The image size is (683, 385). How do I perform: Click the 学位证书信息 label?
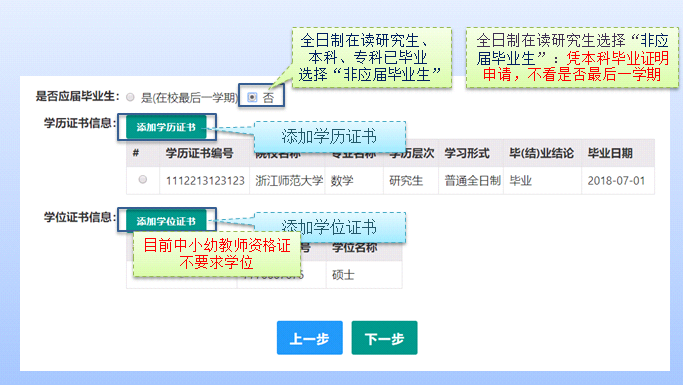(x=81, y=217)
